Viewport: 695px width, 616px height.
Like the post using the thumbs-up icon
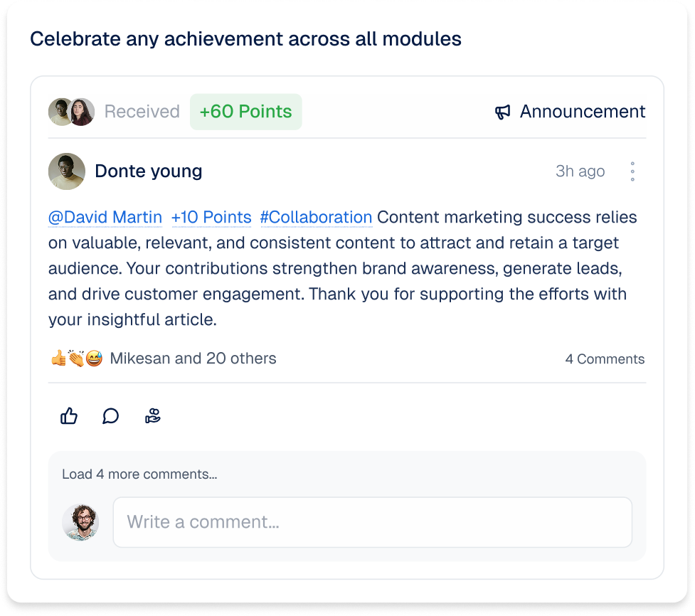click(68, 416)
